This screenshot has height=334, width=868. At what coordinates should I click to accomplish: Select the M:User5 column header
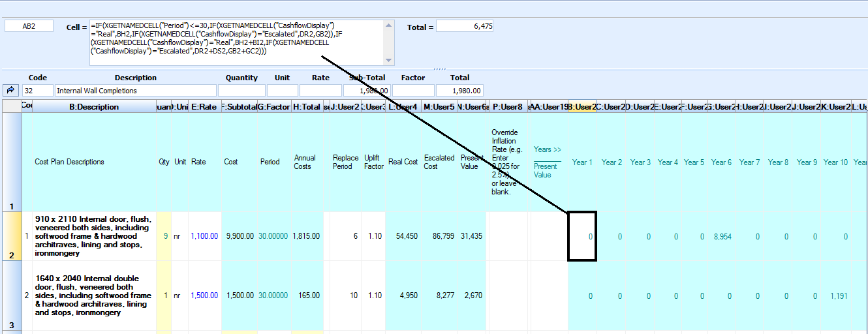coord(439,106)
